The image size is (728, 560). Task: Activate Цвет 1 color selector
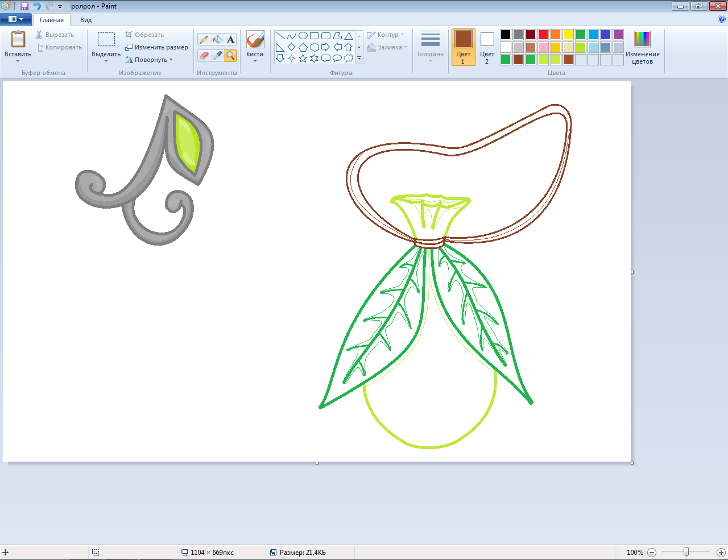(x=463, y=47)
